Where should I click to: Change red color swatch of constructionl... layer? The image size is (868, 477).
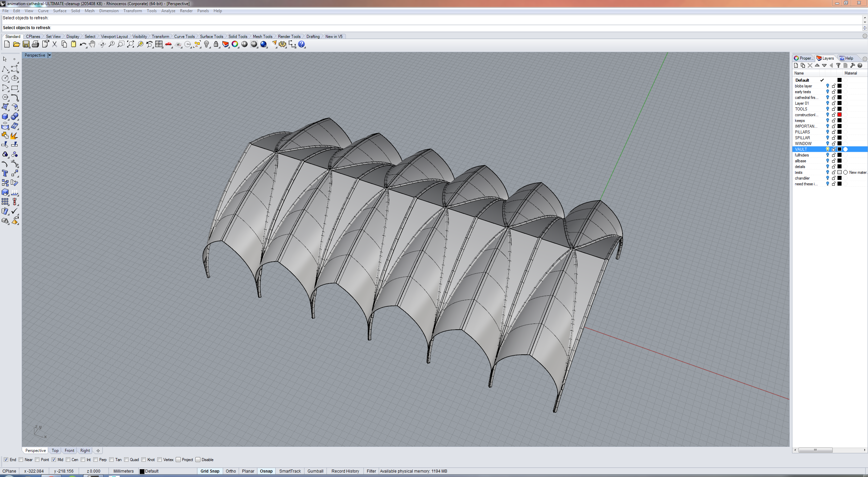840,115
